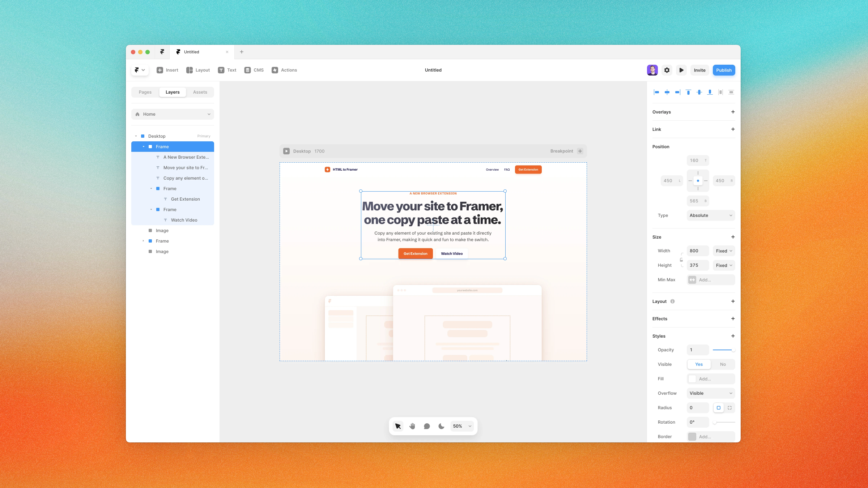
Task: Set Visible to No
Action: click(723, 364)
